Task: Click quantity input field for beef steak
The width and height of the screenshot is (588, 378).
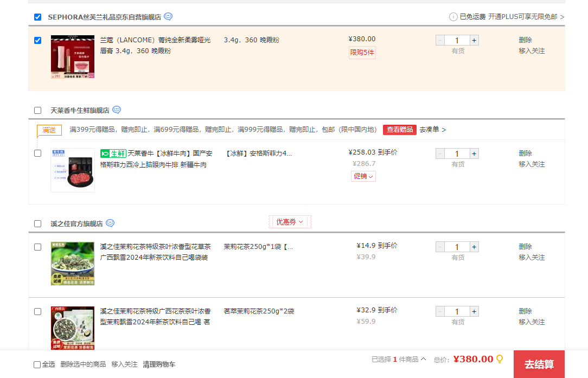Action: [457, 153]
